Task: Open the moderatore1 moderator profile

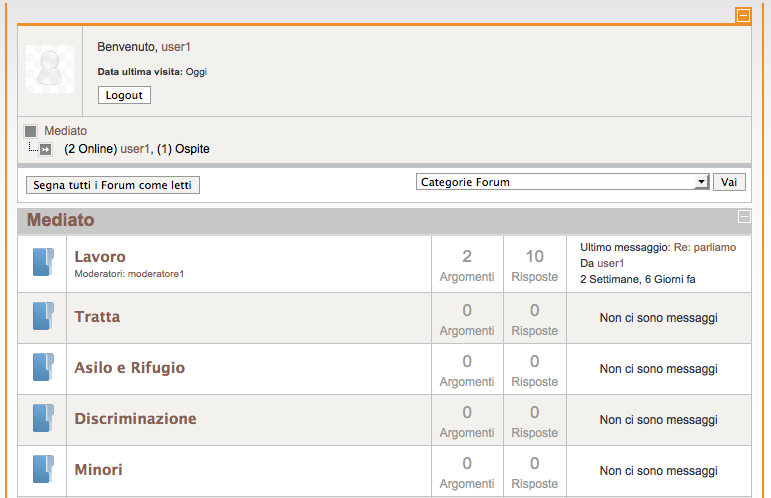Action: 154,274
